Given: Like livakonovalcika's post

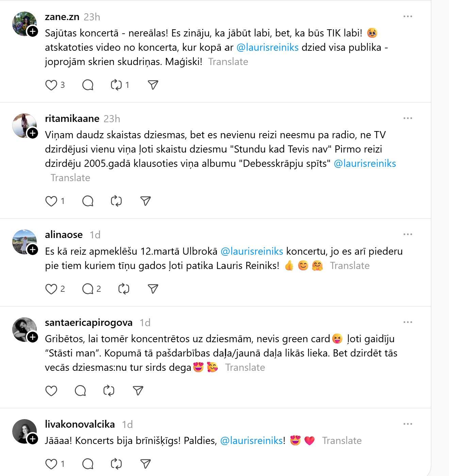Looking at the screenshot, I should (x=51, y=464).
